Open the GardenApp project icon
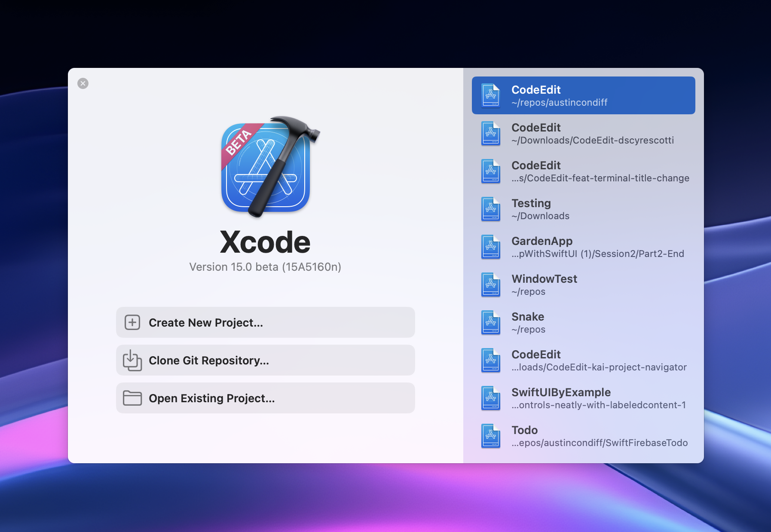771x532 pixels. [x=490, y=247]
